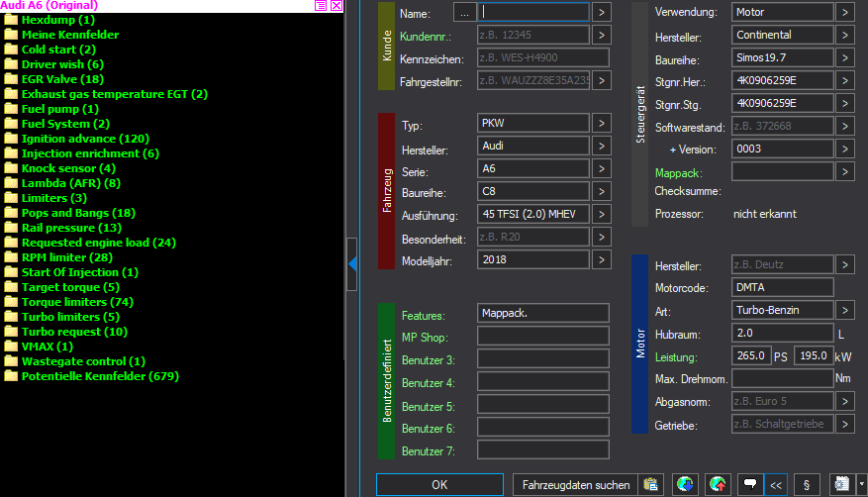Select the VMAX (1) folder
The image size is (868, 497).
tap(39, 347)
